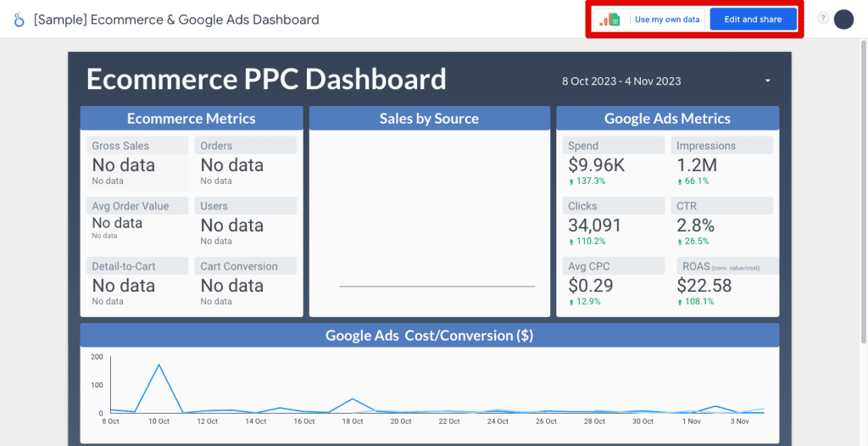Viewport: 868px width, 446px height.
Task: Click the ROAS change 108.1%
Action: 695,301
